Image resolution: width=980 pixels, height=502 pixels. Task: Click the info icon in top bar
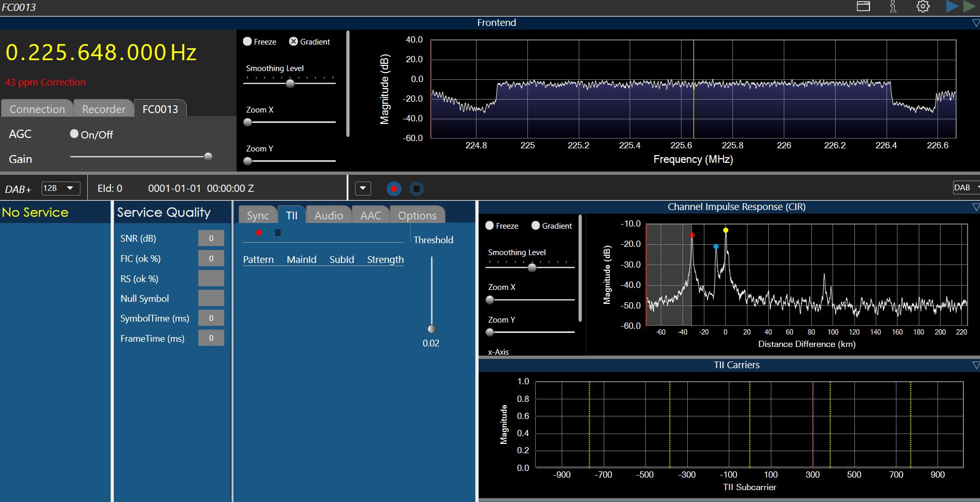coord(893,7)
